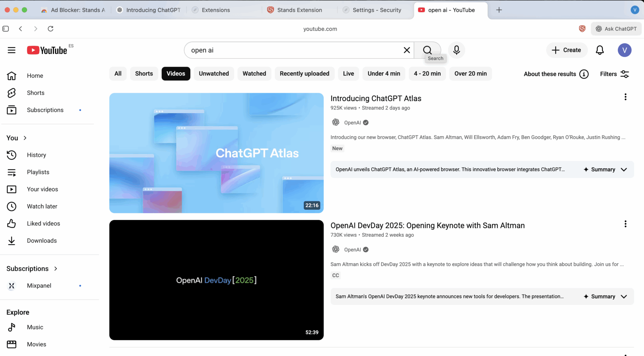
Task: Click the voice search microphone icon
Action: point(456,50)
